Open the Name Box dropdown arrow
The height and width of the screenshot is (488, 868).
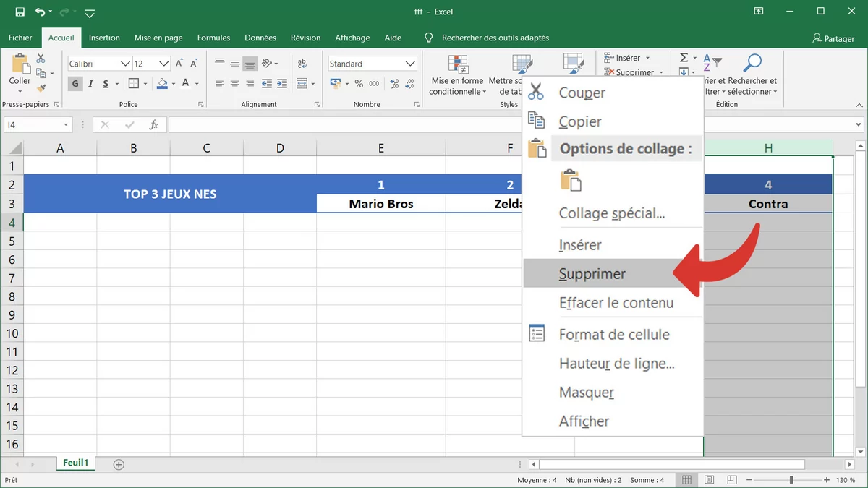(66, 125)
